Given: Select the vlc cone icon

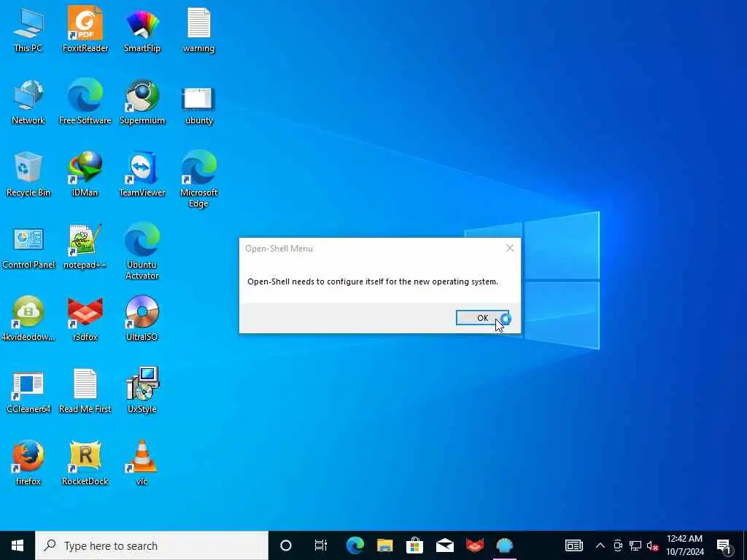Looking at the screenshot, I should [x=142, y=463].
